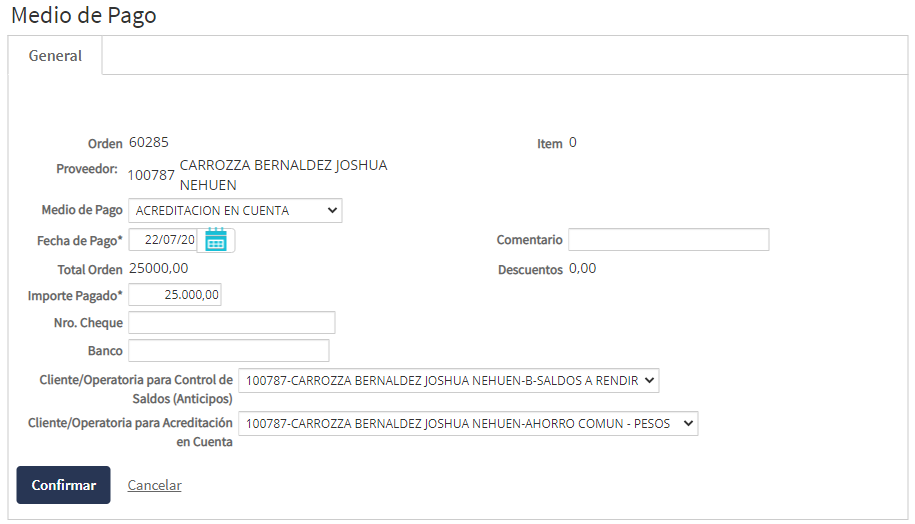Click the Total Orden value 25000,00
The image size is (915, 524).
tap(158, 268)
